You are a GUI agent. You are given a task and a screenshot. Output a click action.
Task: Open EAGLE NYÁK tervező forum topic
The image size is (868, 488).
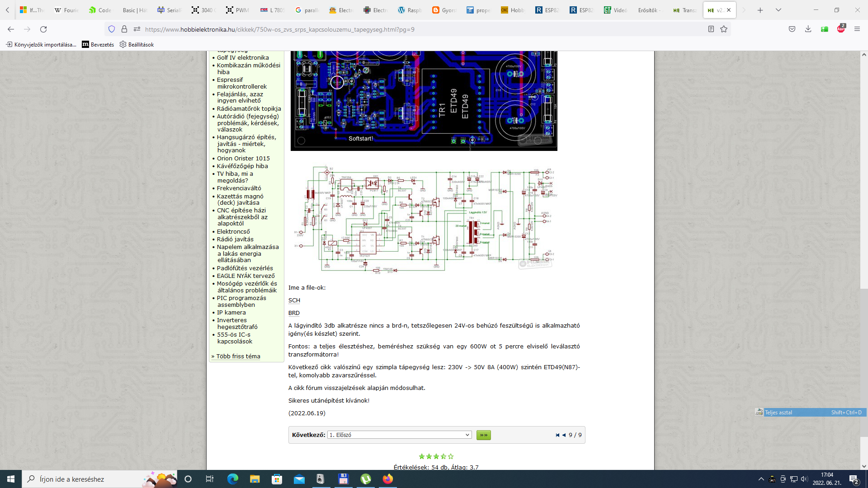[245, 276]
